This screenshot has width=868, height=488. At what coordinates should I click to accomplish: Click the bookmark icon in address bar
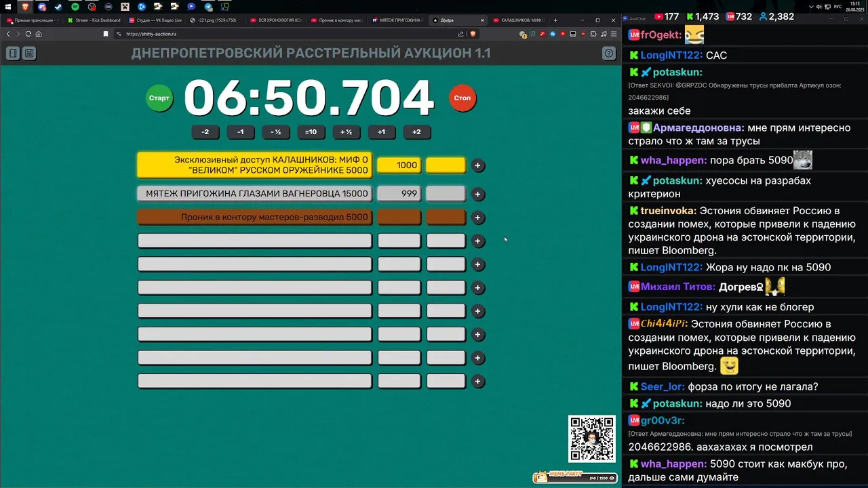[106, 34]
